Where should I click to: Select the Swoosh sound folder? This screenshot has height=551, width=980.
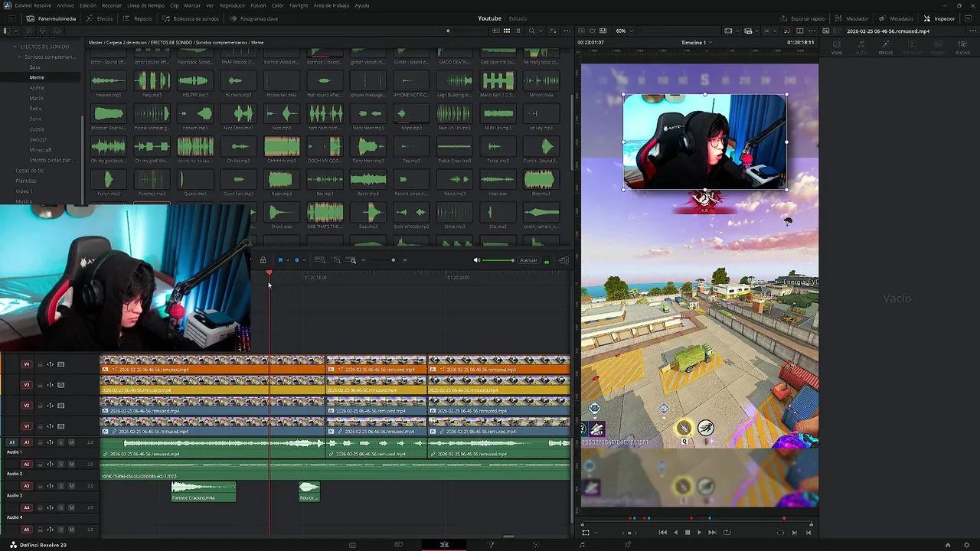pyautogui.click(x=38, y=139)
